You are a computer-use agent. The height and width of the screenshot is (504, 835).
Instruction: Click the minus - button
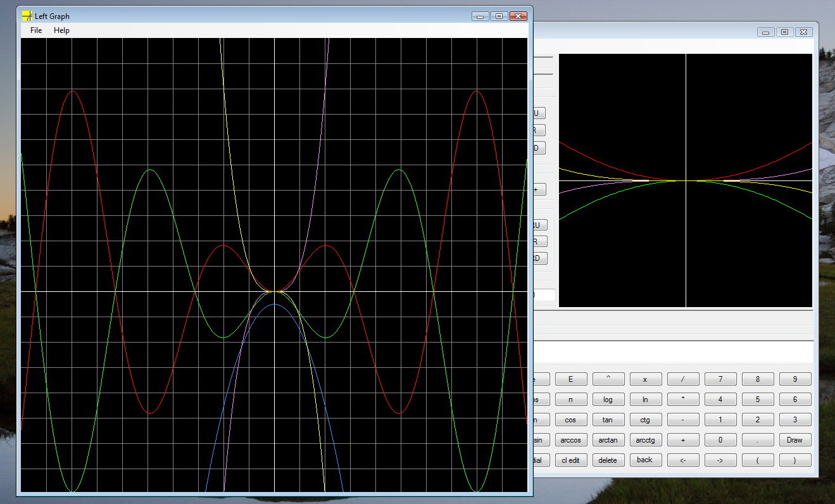(682, 420)
